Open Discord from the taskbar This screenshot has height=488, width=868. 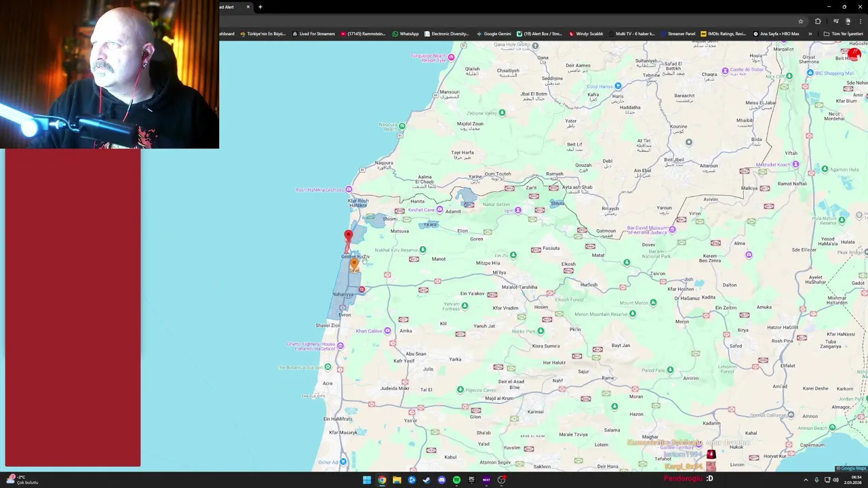(x=441, y=480)
